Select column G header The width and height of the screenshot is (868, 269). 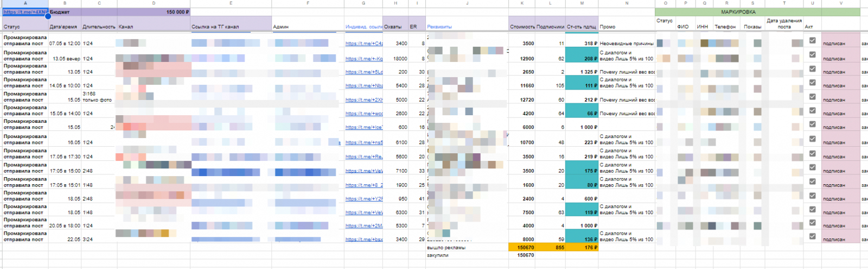tap(363, 3)
